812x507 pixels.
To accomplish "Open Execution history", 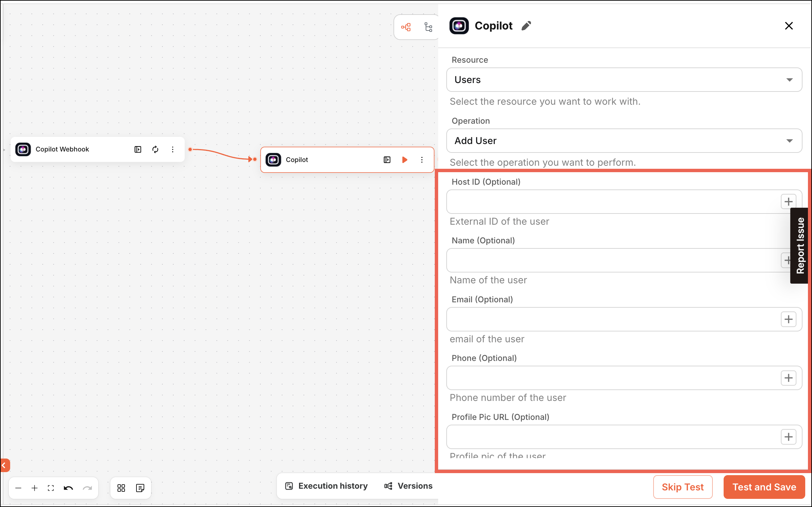I will 326,486.
